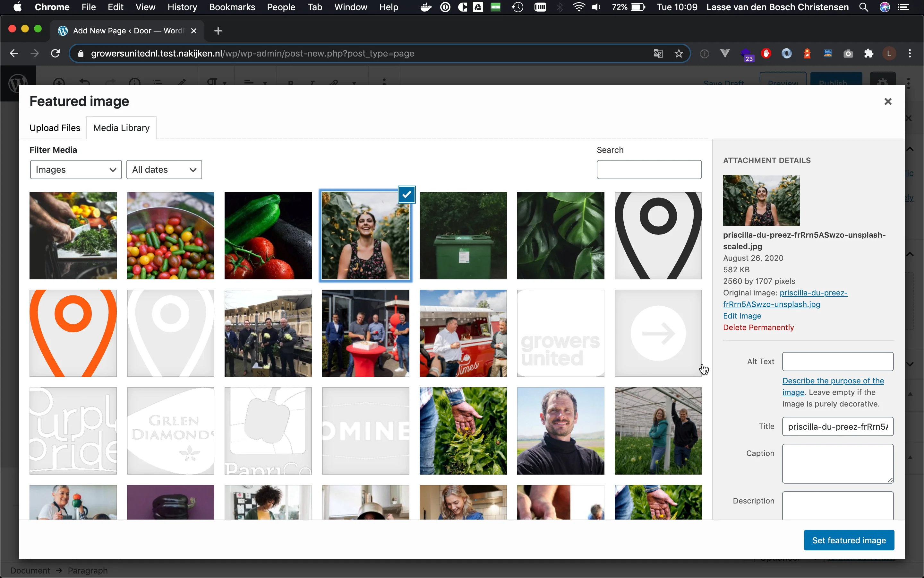Select the Green Diamonds logo image

coord(171,431)
